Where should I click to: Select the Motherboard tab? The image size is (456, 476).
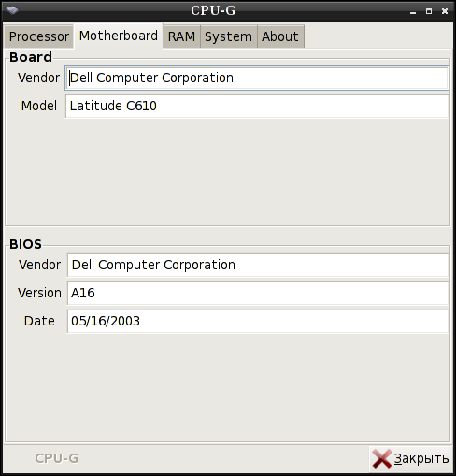point(119,36)
